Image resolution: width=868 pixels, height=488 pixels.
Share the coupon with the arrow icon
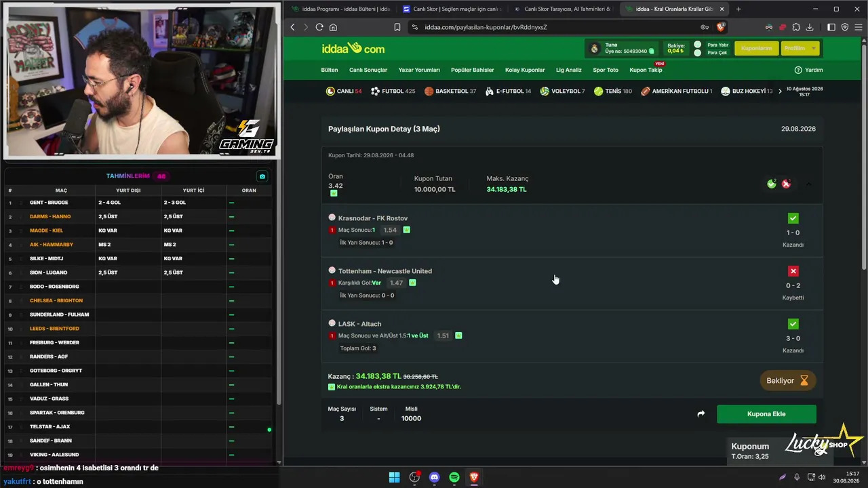tap(701, 413)
